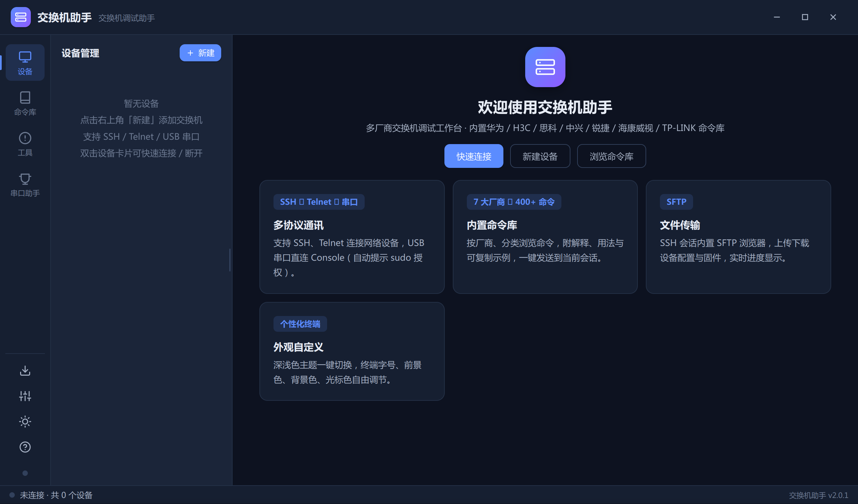Click the 7 大厂商 400+ 命令 tag
This screenshot has width=858, height=504.
(x=513, y=202)
